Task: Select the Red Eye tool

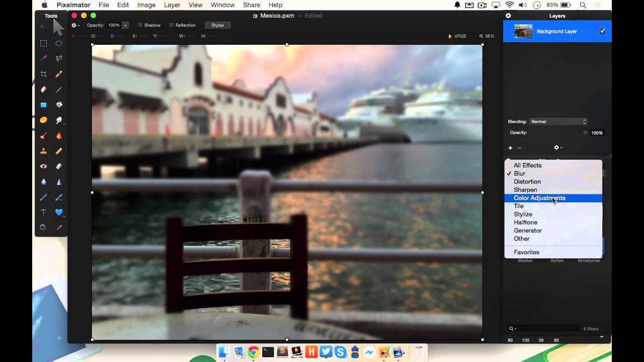Action: [44, 166]
